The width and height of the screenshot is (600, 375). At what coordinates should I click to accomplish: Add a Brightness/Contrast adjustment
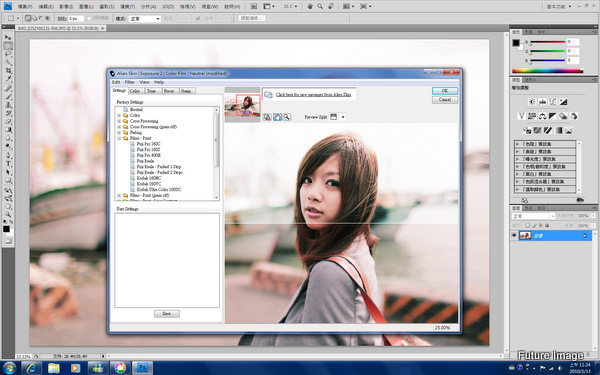pyautogui.click(x=532, y=102)
